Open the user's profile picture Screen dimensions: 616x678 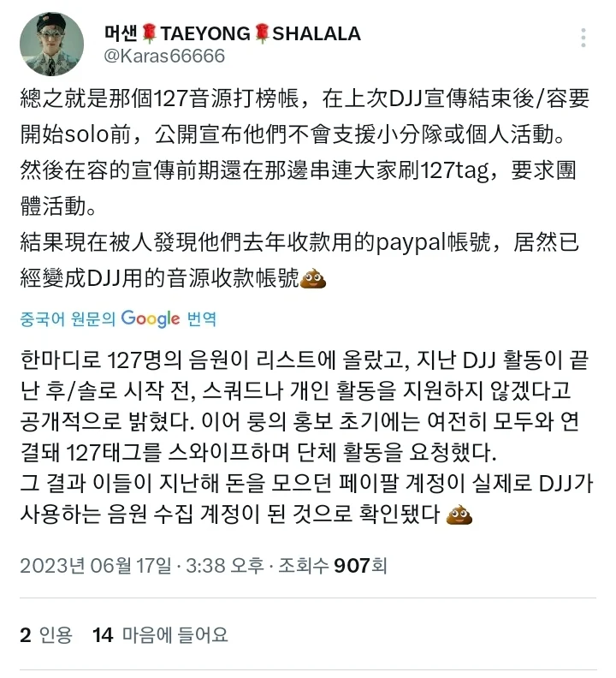(x=51, y=45)
